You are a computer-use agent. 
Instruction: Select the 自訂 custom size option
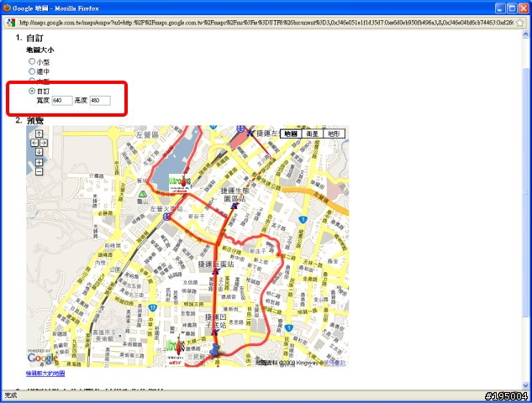point(32,91)
